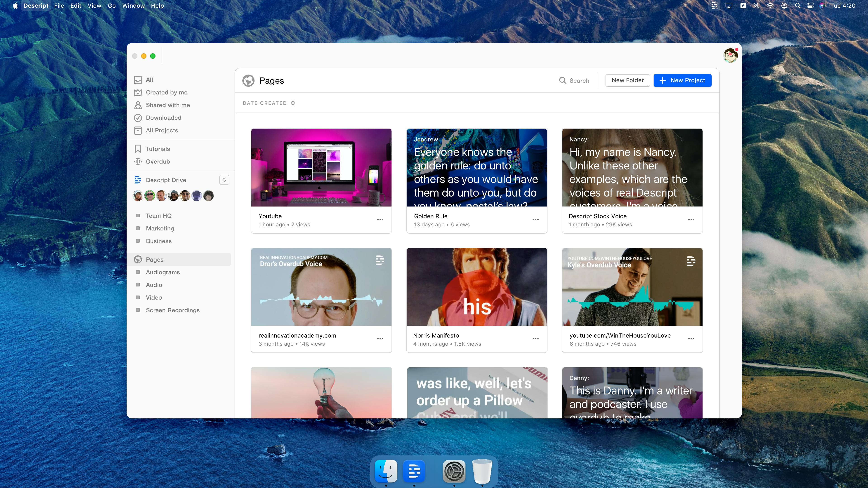The image size is (868, 488).
Task: Open the Window menu
Action: coord(133,6)
